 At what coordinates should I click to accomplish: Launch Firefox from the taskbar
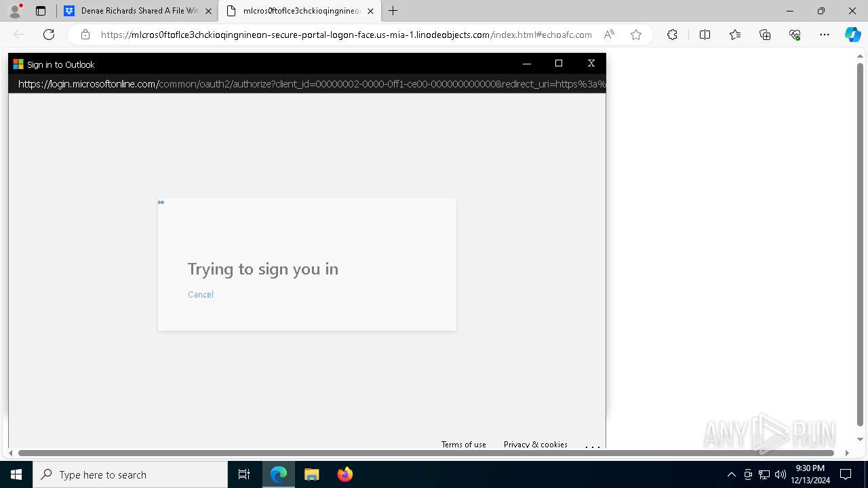pyautogui.click(x=344, y=474)
